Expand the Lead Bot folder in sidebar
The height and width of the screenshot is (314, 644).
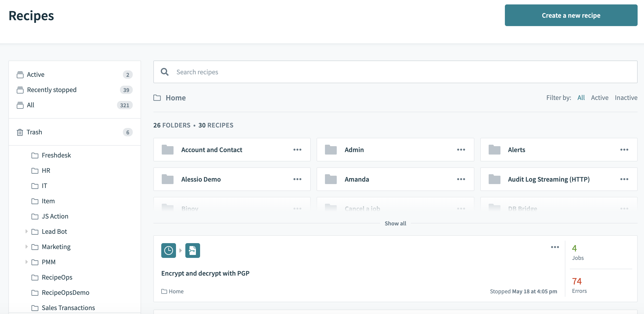tap(27, 231)
